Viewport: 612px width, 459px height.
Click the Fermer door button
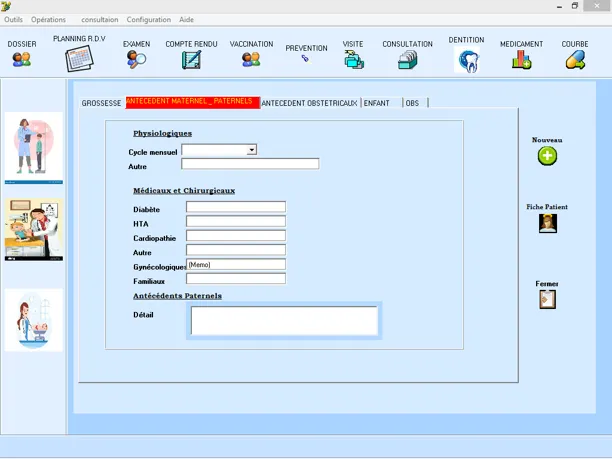coord(547,299)
